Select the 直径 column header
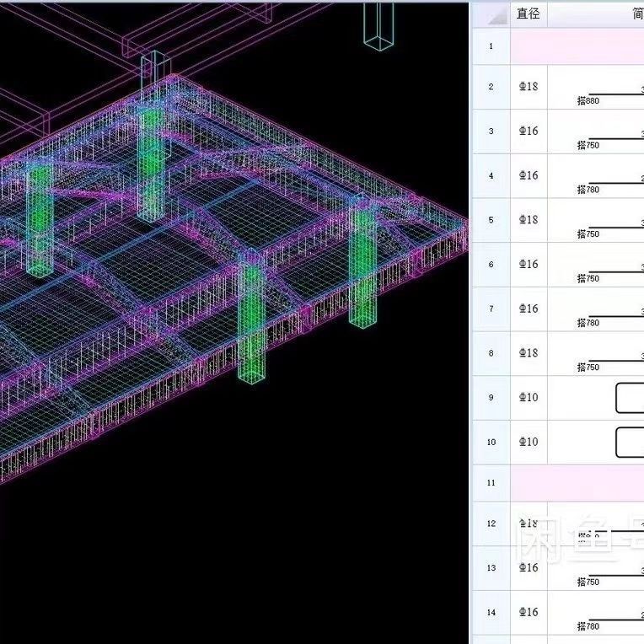The height and width of the screenshot is (644, 644). tap(529, 15)
